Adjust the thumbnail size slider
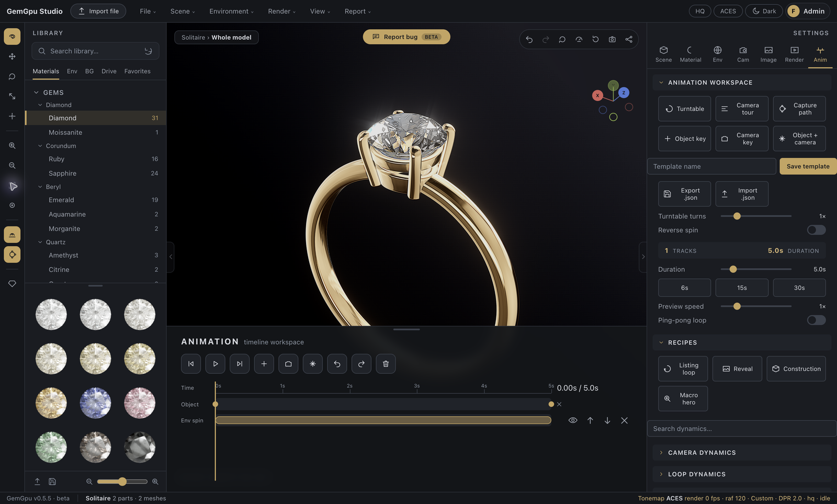Viewport: 837px width, 504px height. click(122, 482)
